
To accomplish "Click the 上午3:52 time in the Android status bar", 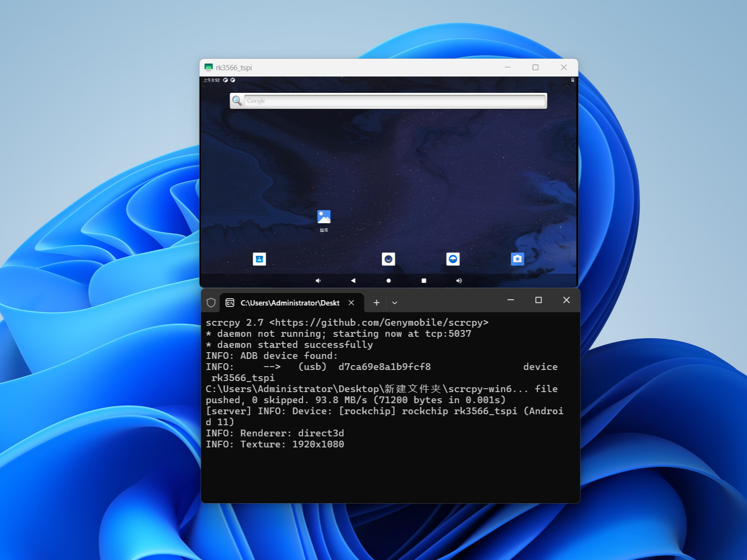I will coord(212,80).
